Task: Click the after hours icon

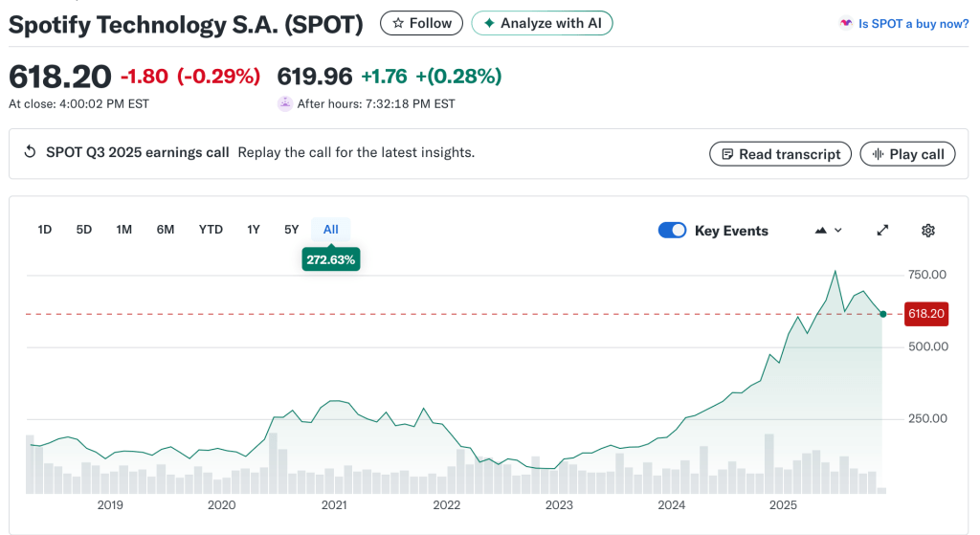Action: (x=284, y=103)
